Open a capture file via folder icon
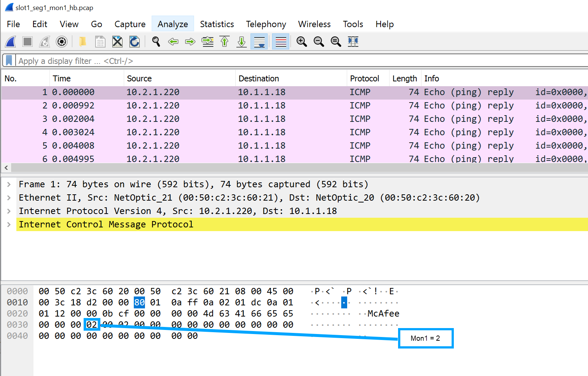This screenshot has width=588, height=376. pyautogui.click(x=83, y=42)
